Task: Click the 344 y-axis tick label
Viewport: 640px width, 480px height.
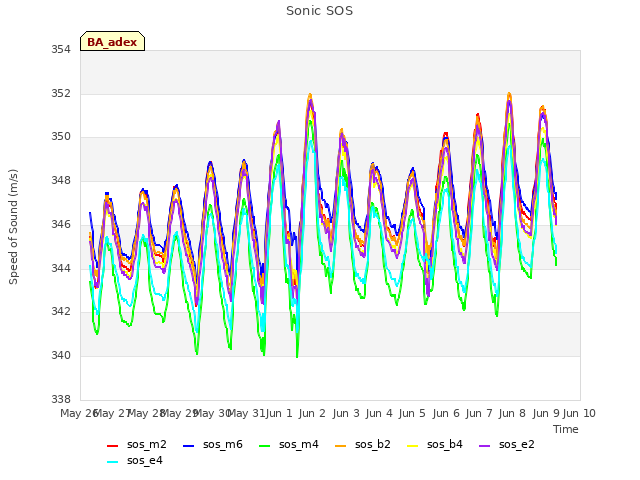Action: click(x=61, y=268)
